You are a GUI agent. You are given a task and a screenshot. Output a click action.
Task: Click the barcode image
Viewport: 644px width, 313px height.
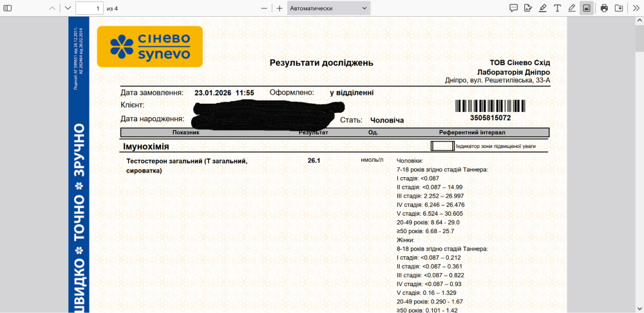click(490, 106)
